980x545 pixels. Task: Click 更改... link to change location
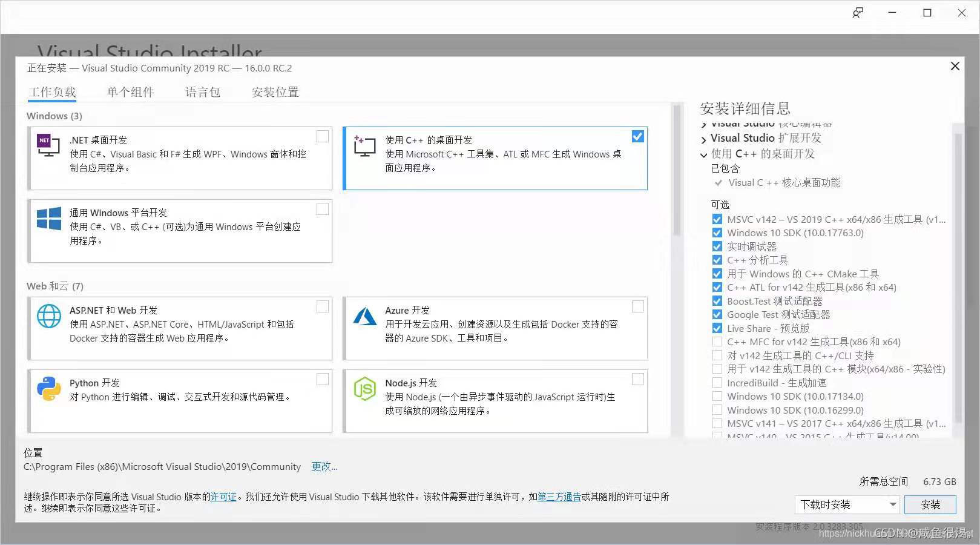tap(324, 466)
